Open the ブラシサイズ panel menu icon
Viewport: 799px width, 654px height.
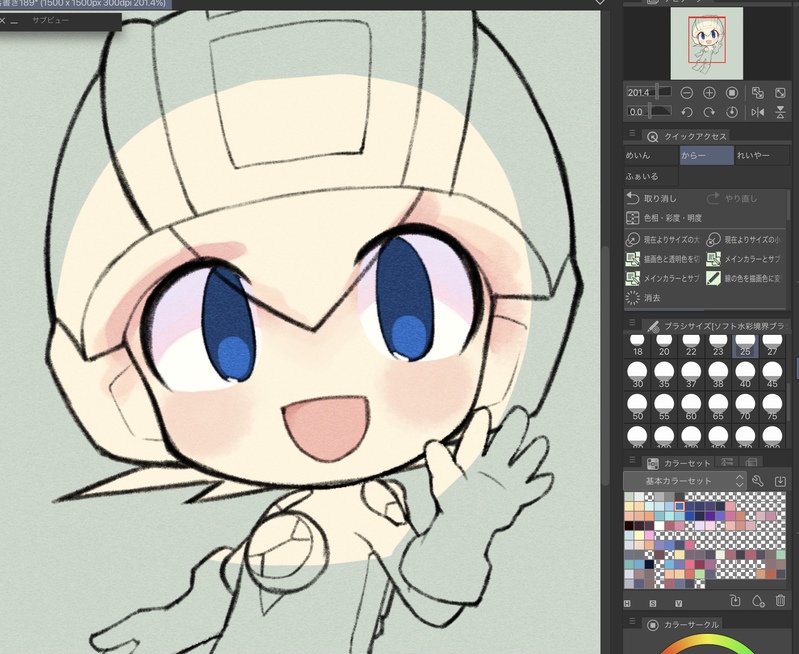[632, 323]
